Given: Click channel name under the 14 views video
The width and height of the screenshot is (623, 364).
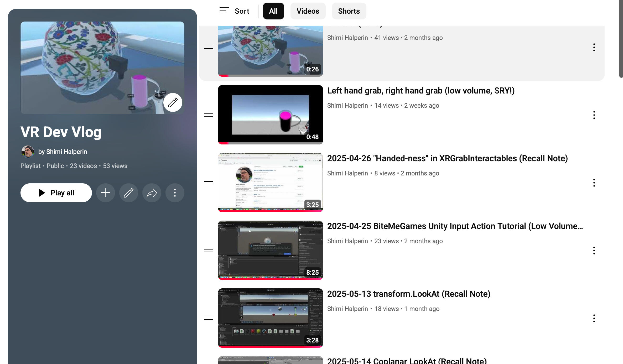Looking at the screenshot, I should pyautogui.click(x=347, y=106).
